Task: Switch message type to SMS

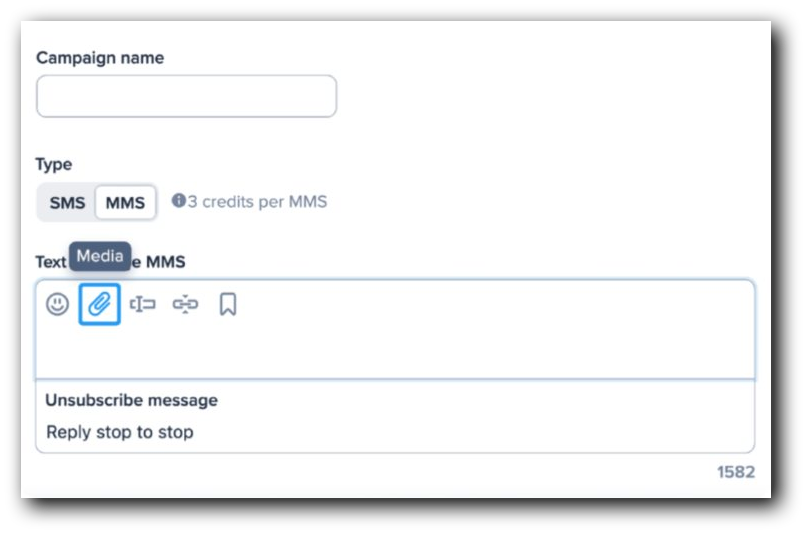Action: [67, 203]
